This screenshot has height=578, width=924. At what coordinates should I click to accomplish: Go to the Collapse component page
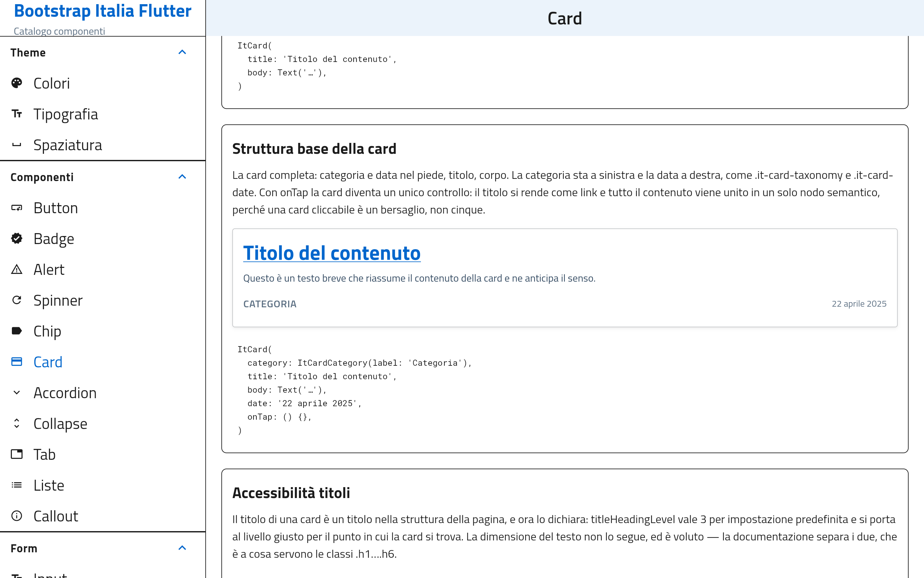pos(103,424)
